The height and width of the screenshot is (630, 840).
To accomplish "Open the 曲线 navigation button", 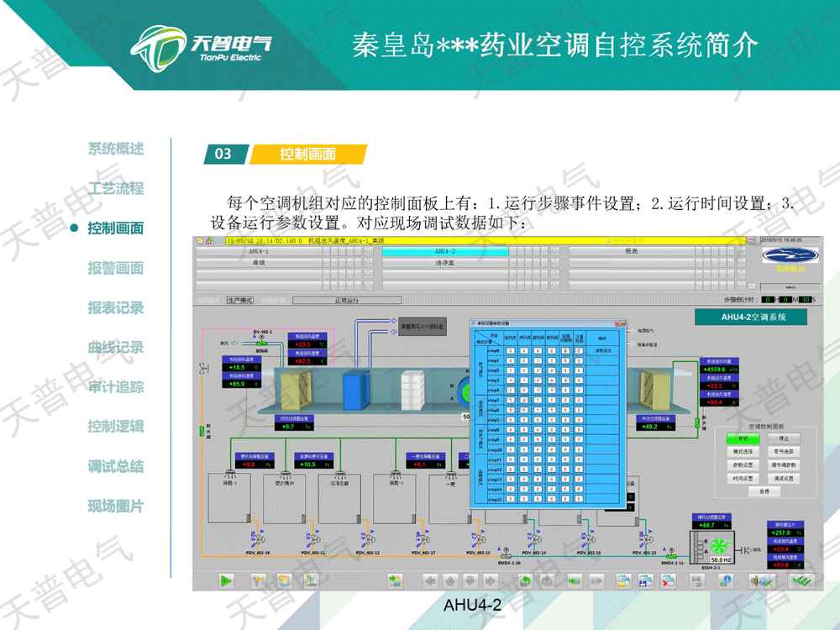I will (259, 263).
